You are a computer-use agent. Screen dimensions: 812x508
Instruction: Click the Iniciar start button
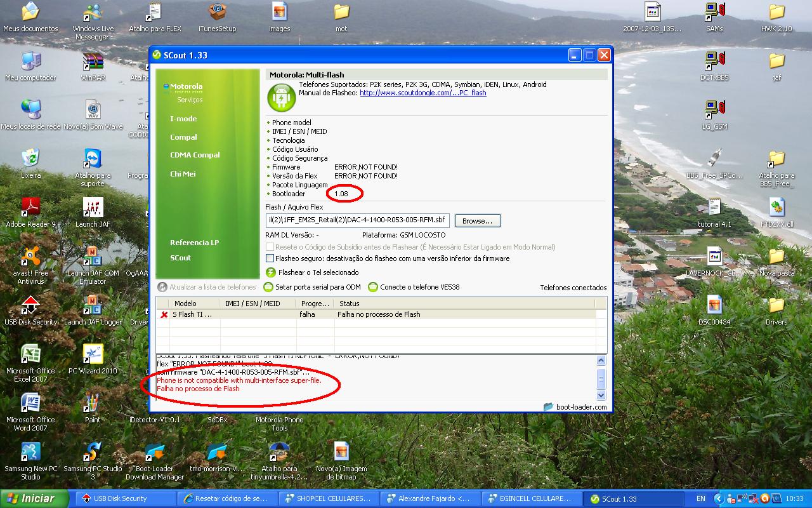tap(36, 498)
